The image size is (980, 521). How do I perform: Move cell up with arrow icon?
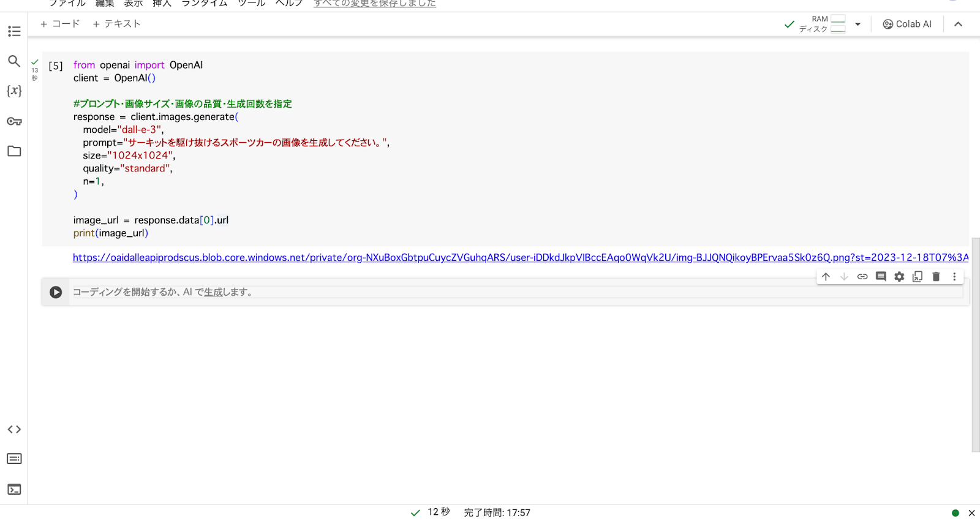pyautogui.click(x=826, y=277)
